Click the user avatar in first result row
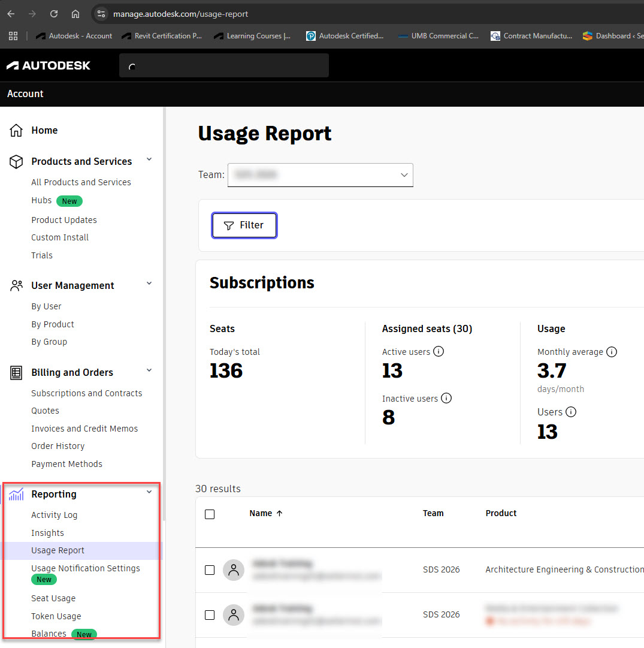 click(x=234, y=570)
